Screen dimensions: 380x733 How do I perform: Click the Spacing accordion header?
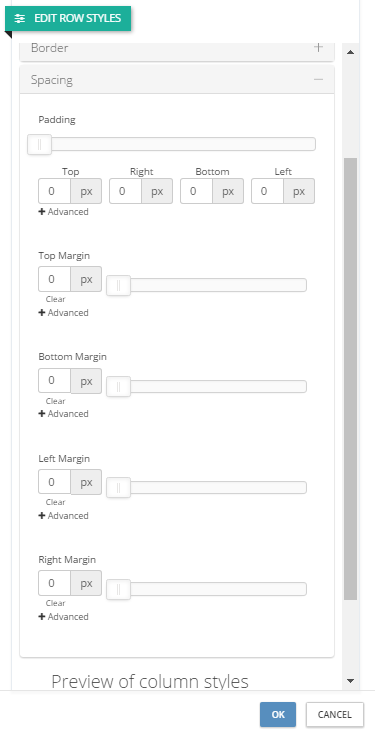(x=177, y=80)
